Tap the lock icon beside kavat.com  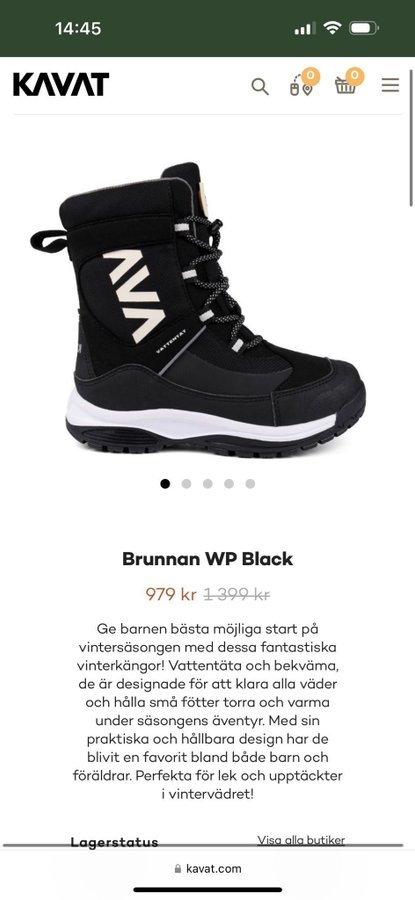coord(178,869)
